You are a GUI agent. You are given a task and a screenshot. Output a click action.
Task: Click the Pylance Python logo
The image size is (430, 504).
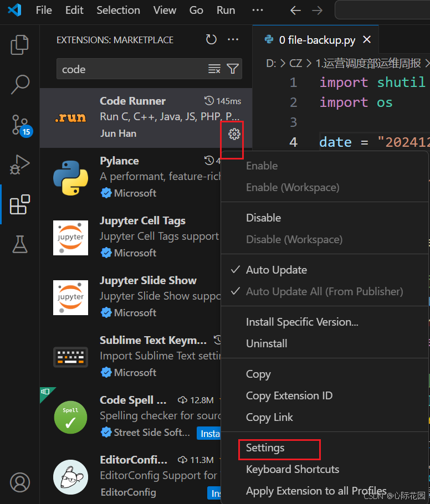point(70,178)
